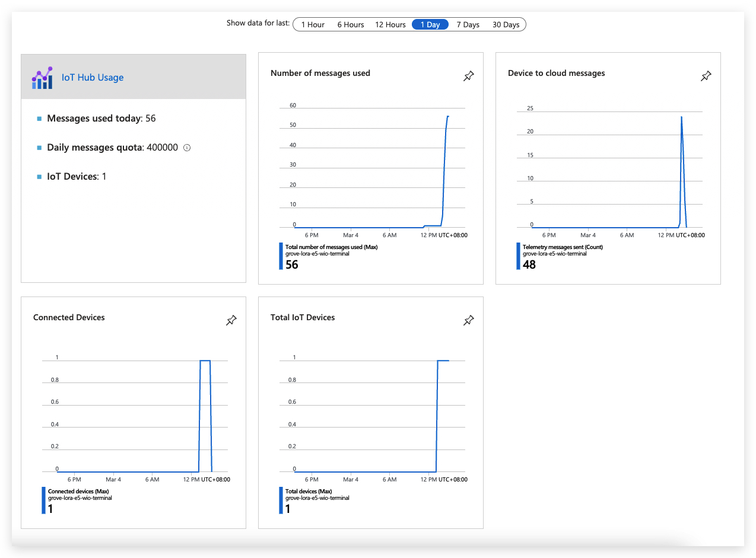Open the daily messages quota info tooltip
The image size is (756, 558).
(x=187, y=147)
